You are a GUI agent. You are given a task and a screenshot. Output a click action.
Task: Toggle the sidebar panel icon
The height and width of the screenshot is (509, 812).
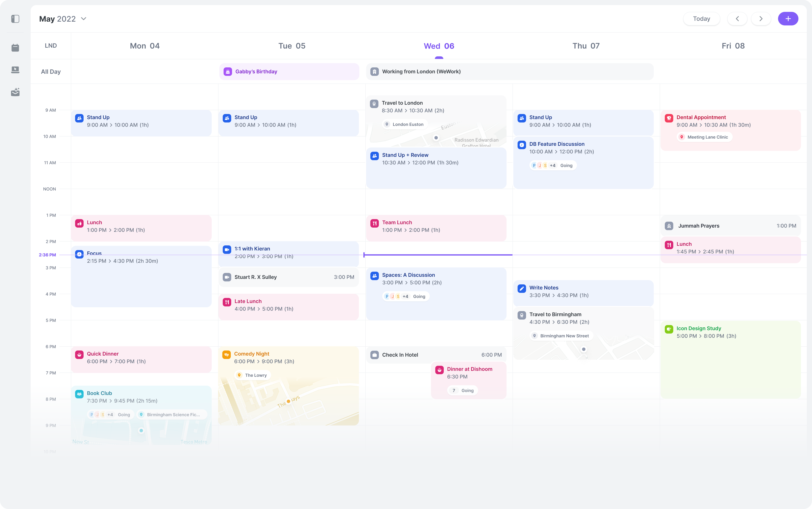tap(15, 19)
